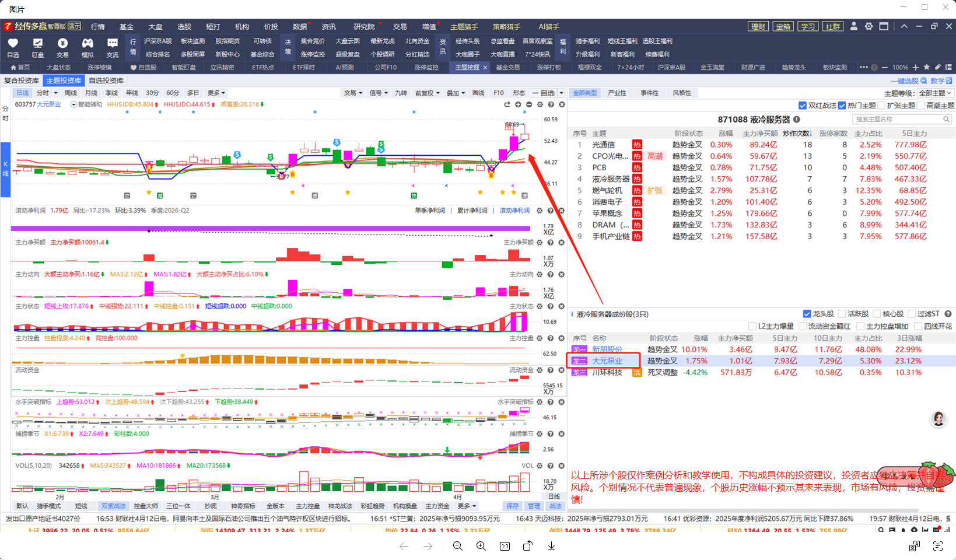Switch to the 自选投资库 tab
956x560 pixels.
tap(106, 80)
